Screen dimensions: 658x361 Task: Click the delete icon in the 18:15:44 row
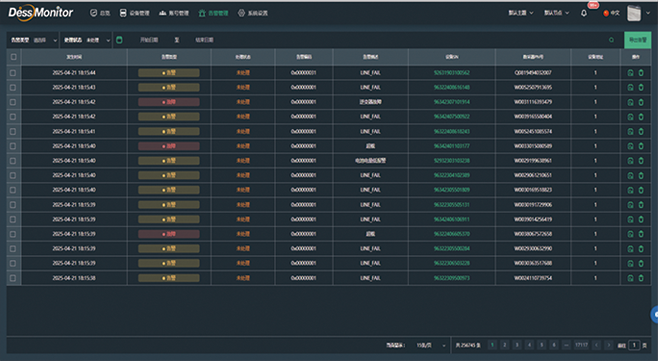click(x=641, y=73)
